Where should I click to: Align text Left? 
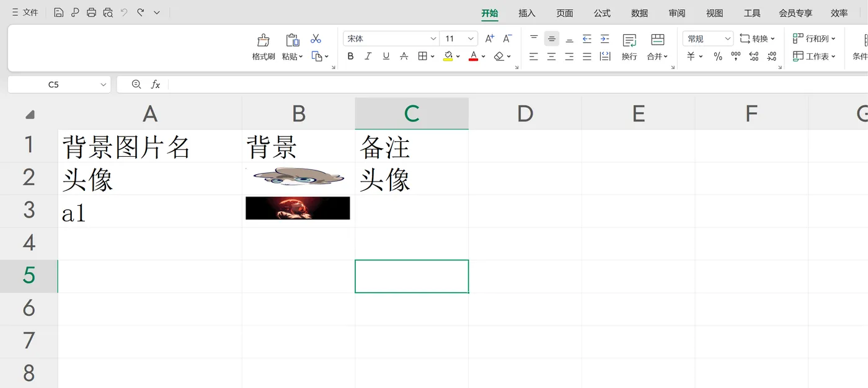[x=534, y=56]
